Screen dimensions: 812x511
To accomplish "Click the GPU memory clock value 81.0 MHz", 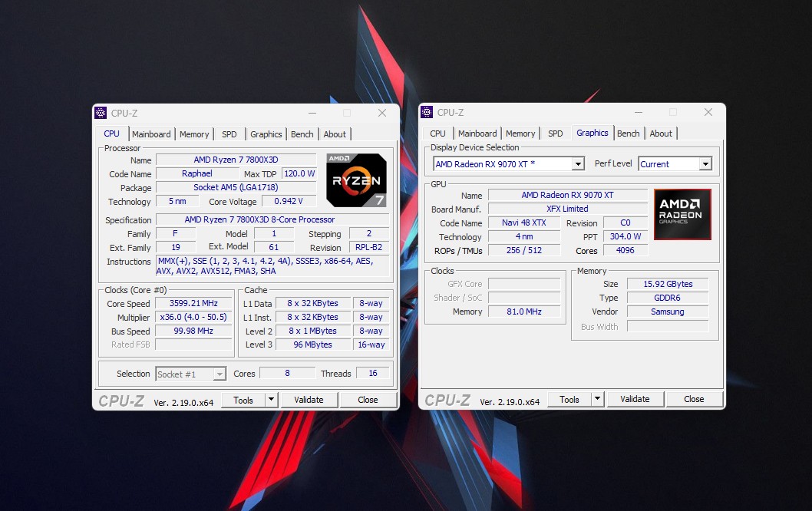I will coord(524,312).
